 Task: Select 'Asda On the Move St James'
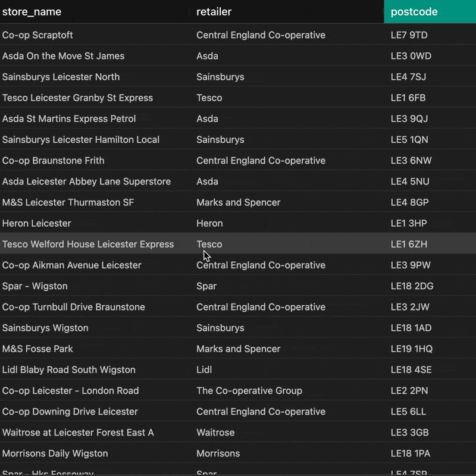pos(63,56)
